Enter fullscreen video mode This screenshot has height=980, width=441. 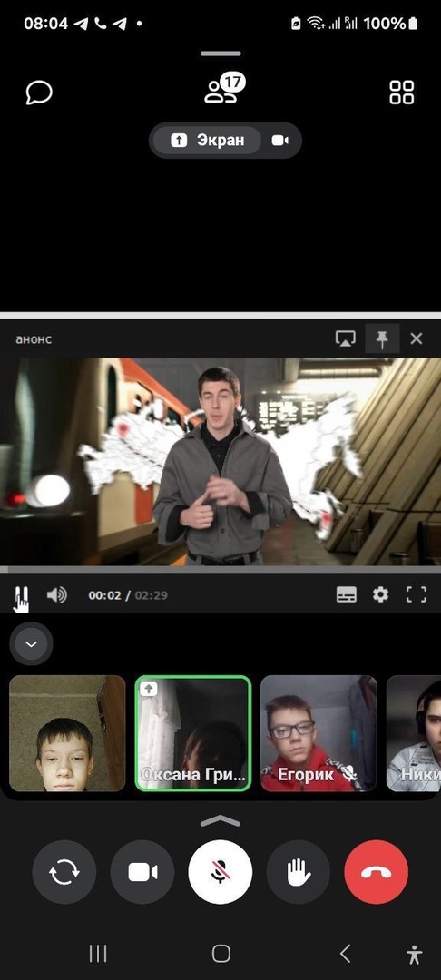tap(416, 595)
